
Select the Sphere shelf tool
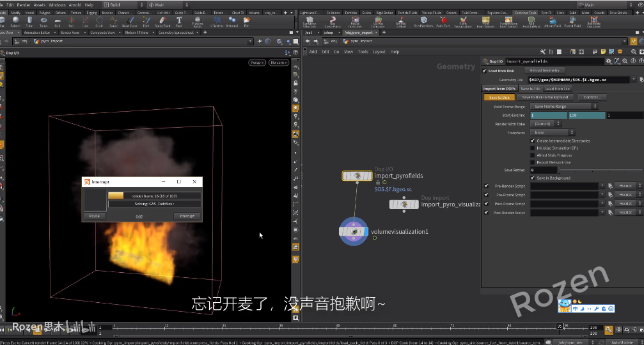coord(15,21)
